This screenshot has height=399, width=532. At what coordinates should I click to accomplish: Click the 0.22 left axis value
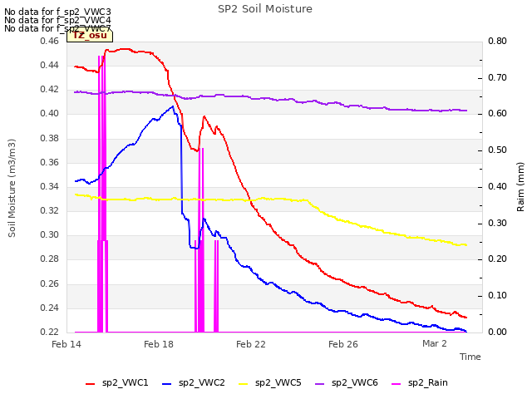(50, 332)
